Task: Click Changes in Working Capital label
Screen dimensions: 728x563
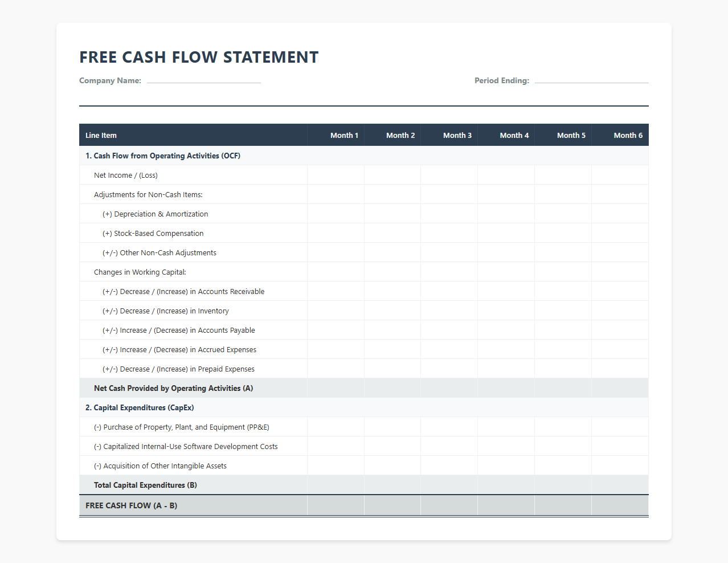Action: (x=140, y=272)
